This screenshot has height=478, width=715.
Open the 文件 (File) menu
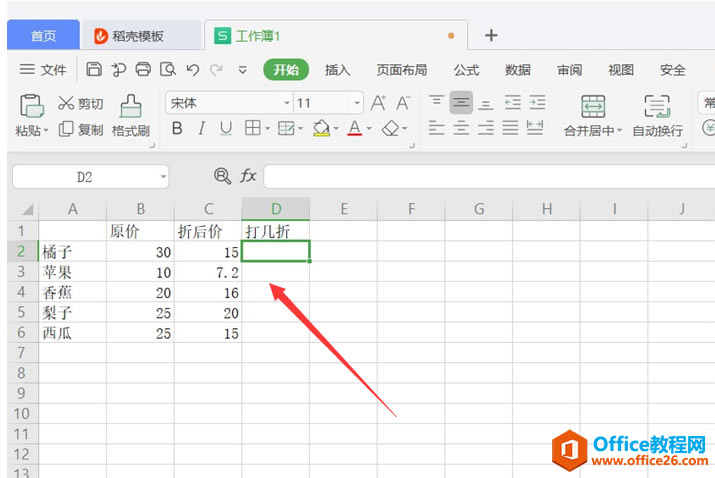click(x=43, y=70)
